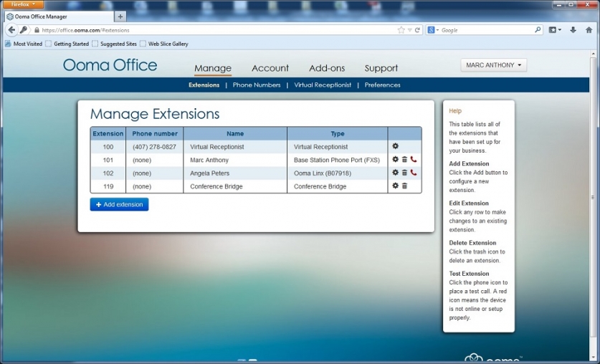
Task: Click extension number 102 cell
Action: [x=108, y=173]
